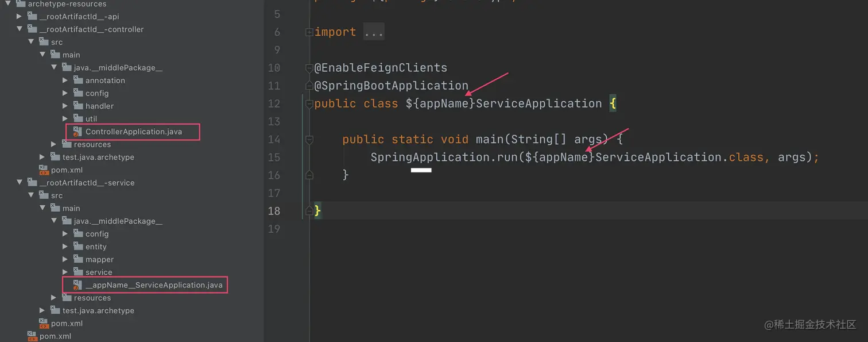Click the ${appName}ServiceApplication class name on line 12

tap(503, 103)
